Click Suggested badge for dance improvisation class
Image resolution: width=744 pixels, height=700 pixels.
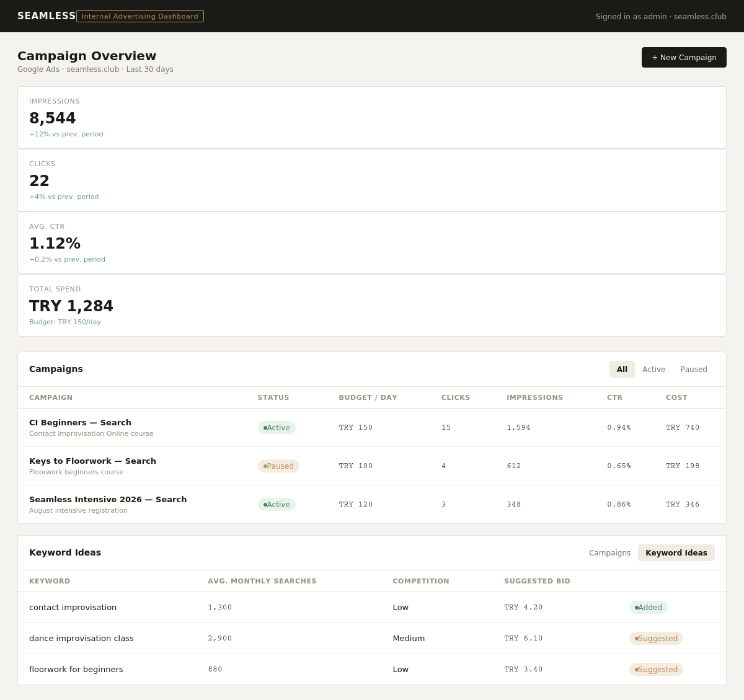(x=656, y=639)
